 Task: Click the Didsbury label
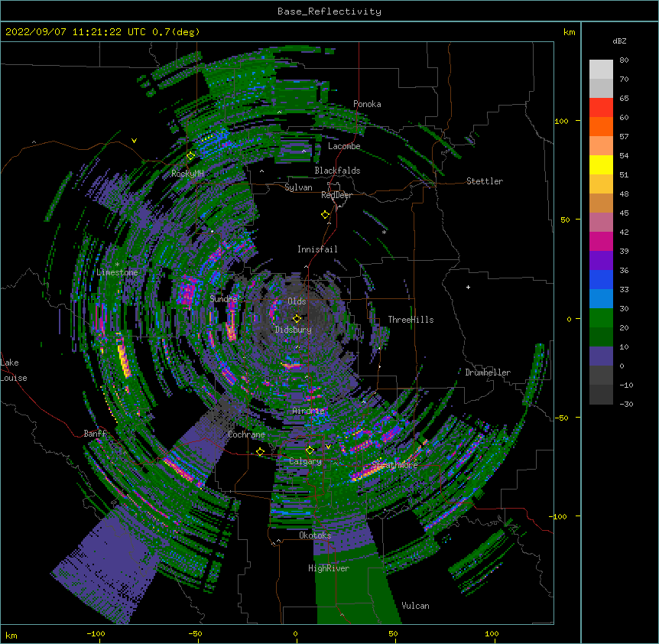pos(294,330)
